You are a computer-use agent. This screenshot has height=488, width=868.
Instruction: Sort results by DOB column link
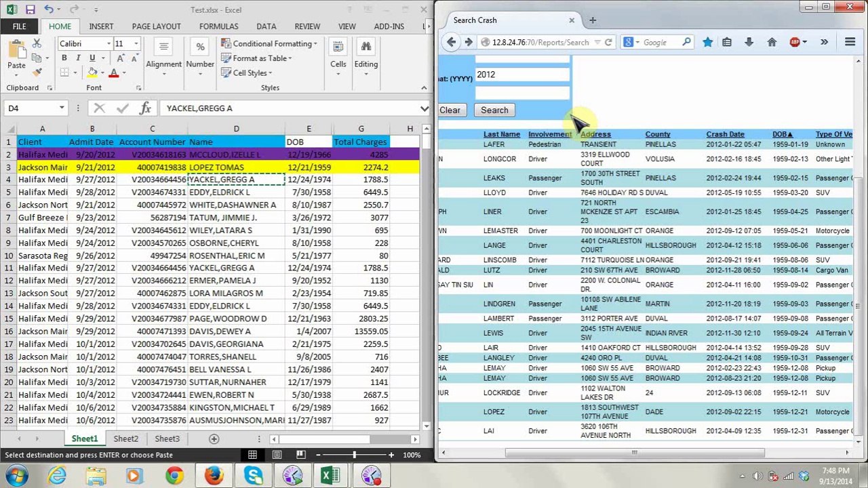[x=783, y=134]
